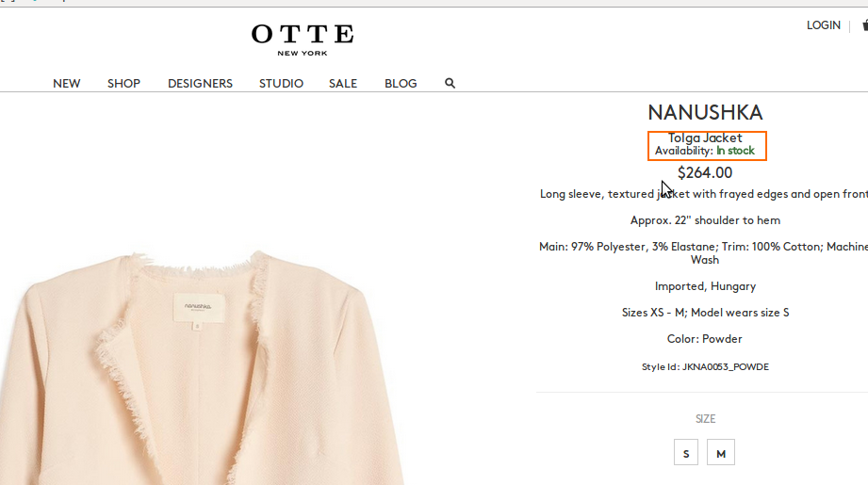This screenshot has height=485, width=868.
Task: Open the shopping bag icon
Action: click(864, 25)
